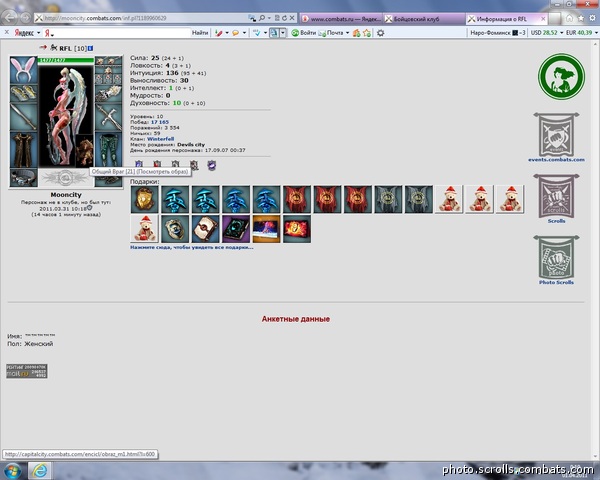The height and width of the screenshot is (480, 600).
Task: Expand dropdown beside the red pencil icon
Action: pyautogui.click(x=227, y=33)
